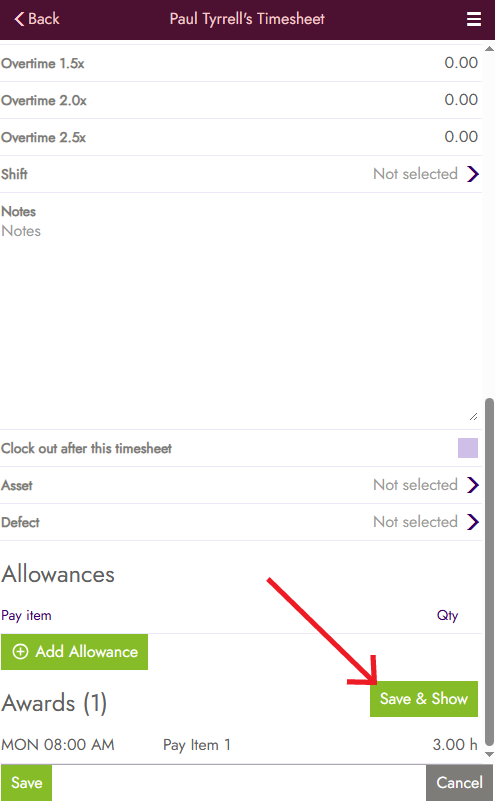Click the green Save button
495x801 pixels.
[x=27, y=783]
